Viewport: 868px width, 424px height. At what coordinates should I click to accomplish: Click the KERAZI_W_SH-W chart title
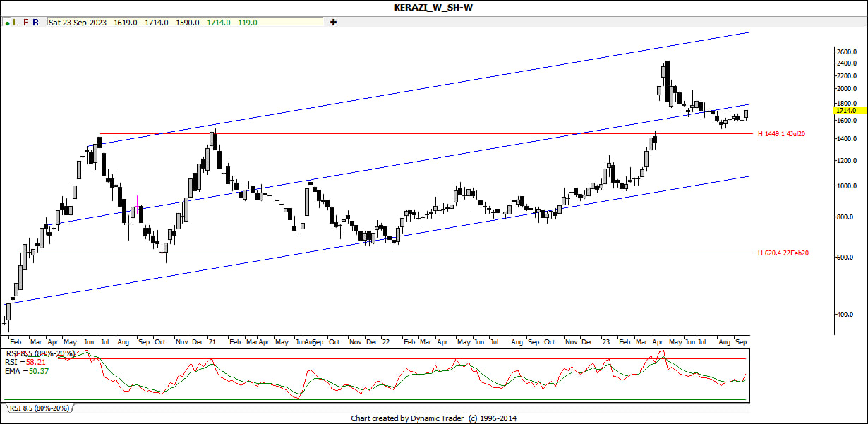point(433,8)
